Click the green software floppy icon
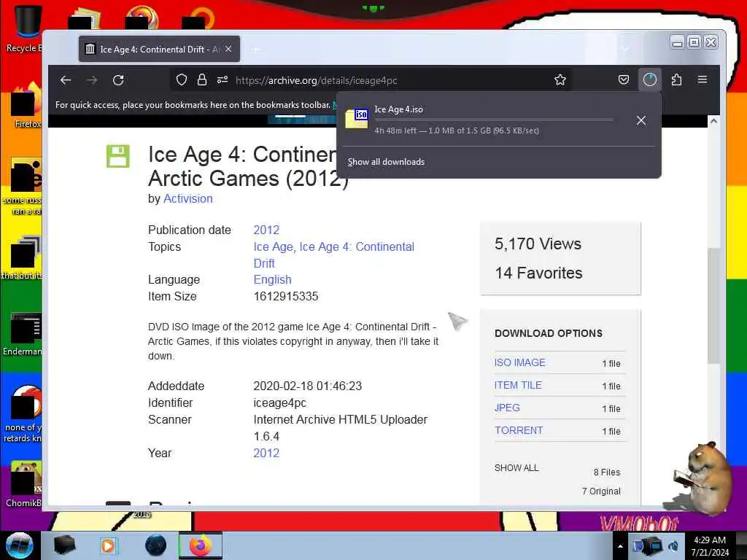747x560 pixels. (117, 156)
